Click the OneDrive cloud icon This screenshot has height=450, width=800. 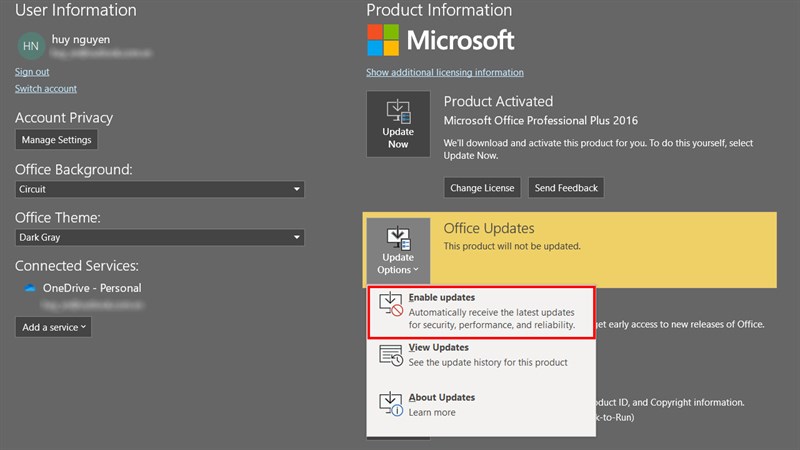click(x=30, y=288)
